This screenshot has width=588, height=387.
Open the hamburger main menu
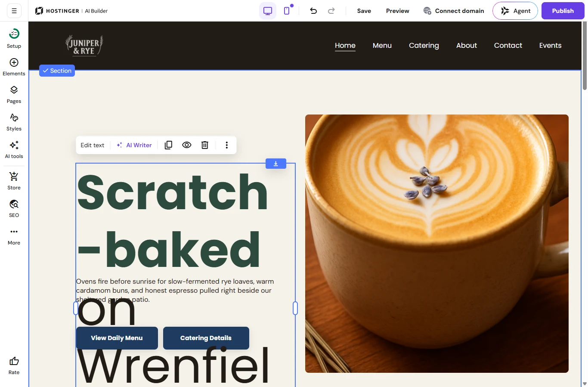point(14,11)
